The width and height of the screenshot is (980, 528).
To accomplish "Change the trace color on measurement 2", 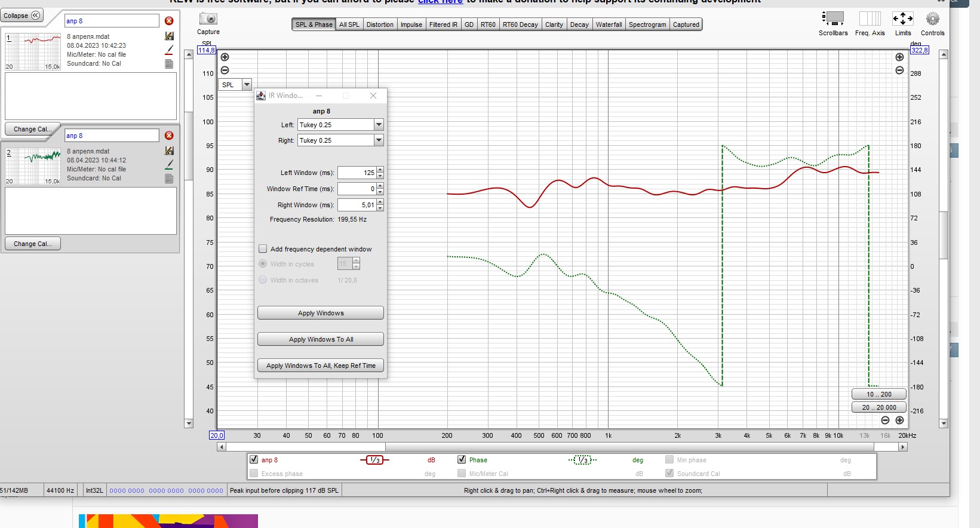I will [x=169, y=165].
